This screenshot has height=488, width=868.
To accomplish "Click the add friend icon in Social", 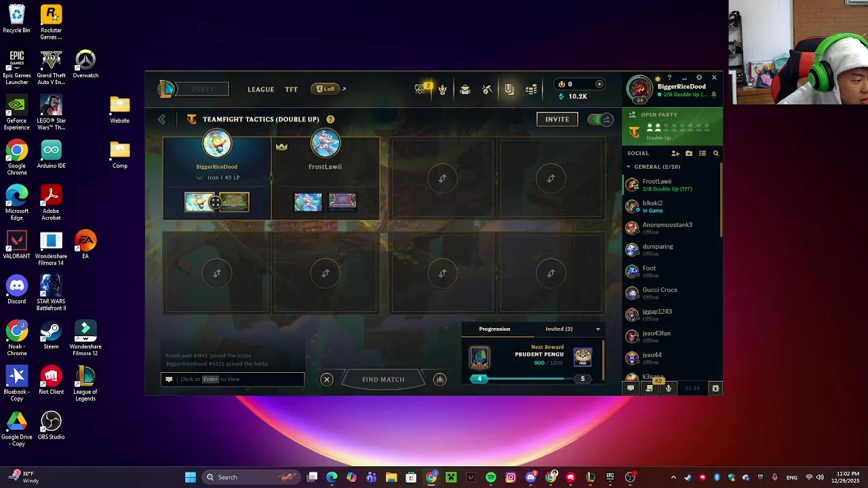I will pyautogui.click(x=675, y=153).
